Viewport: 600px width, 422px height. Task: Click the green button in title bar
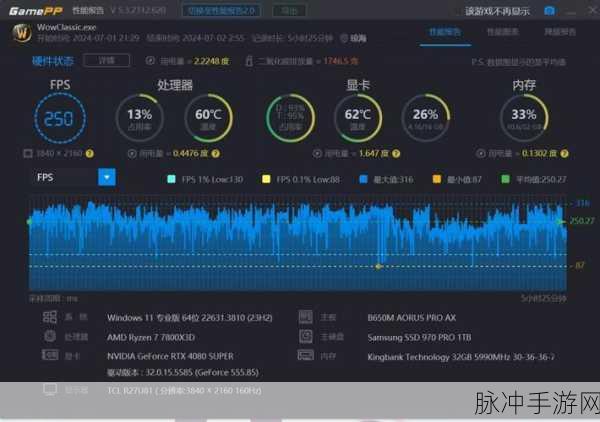[289, 10]
